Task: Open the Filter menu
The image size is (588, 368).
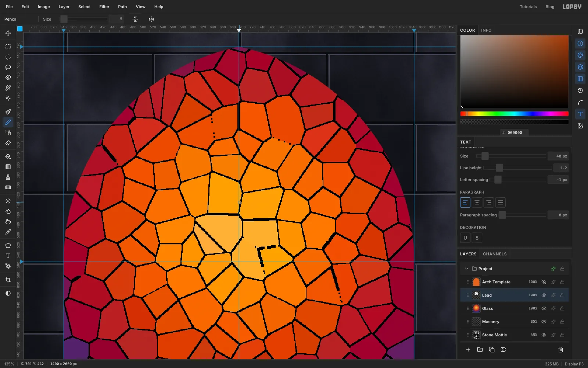Action: coord(104,7)
